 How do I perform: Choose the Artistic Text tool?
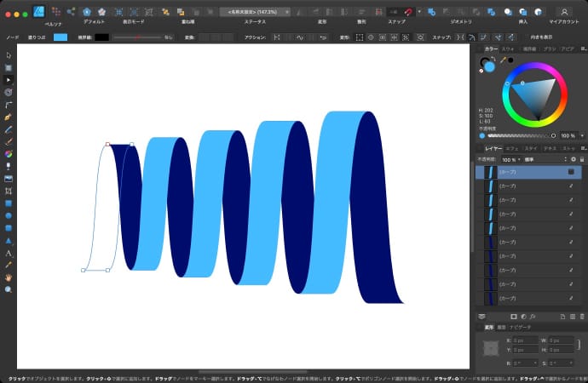(x=9, y=253)
